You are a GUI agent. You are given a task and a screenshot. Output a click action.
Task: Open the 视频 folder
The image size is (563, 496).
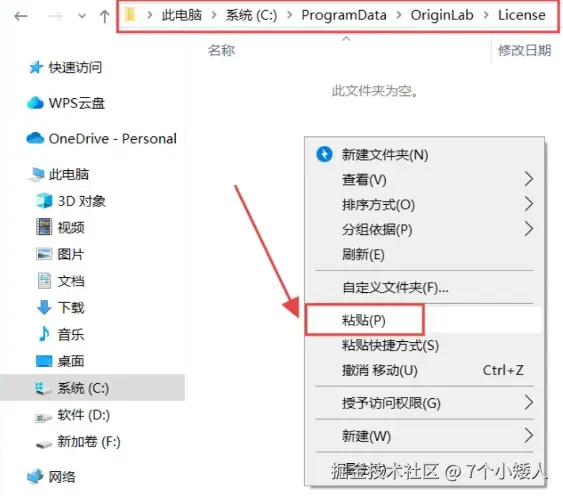pyautogui.click(x=71, y=228)
